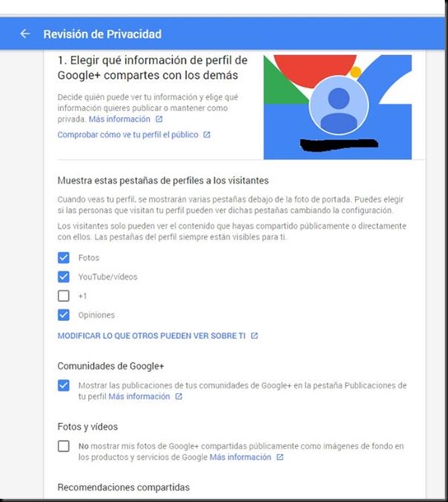Check the No mostrar mis fotos box

click(63, 446)
